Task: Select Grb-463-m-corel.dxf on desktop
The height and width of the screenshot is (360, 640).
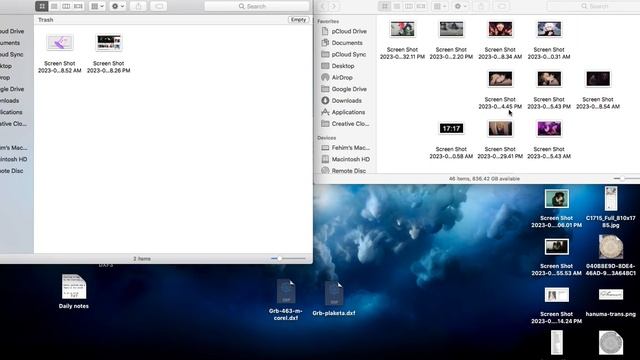Action: click(286, 299)
